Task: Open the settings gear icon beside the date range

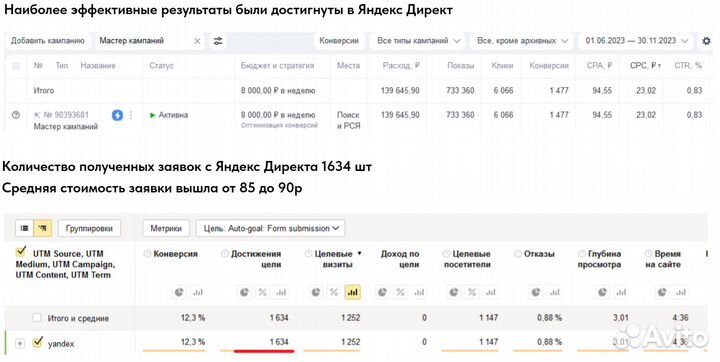Action: point(706,41)
